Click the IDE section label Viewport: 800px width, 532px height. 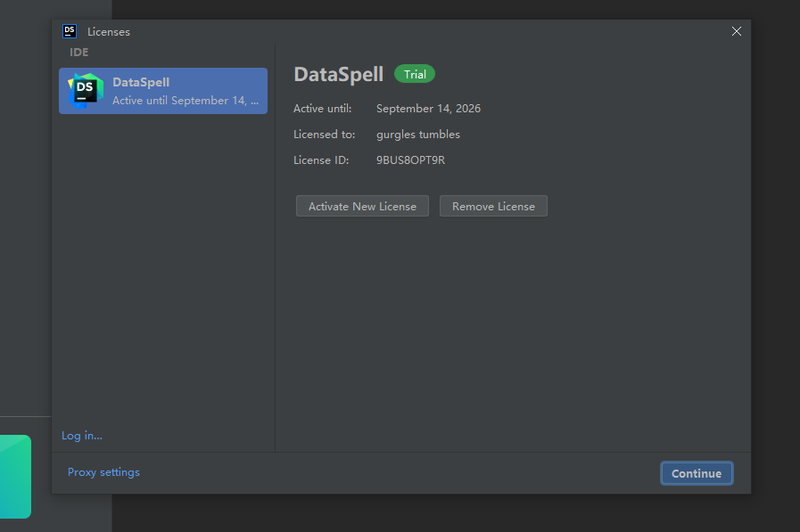pyautogui.click(x=79, y=53)
